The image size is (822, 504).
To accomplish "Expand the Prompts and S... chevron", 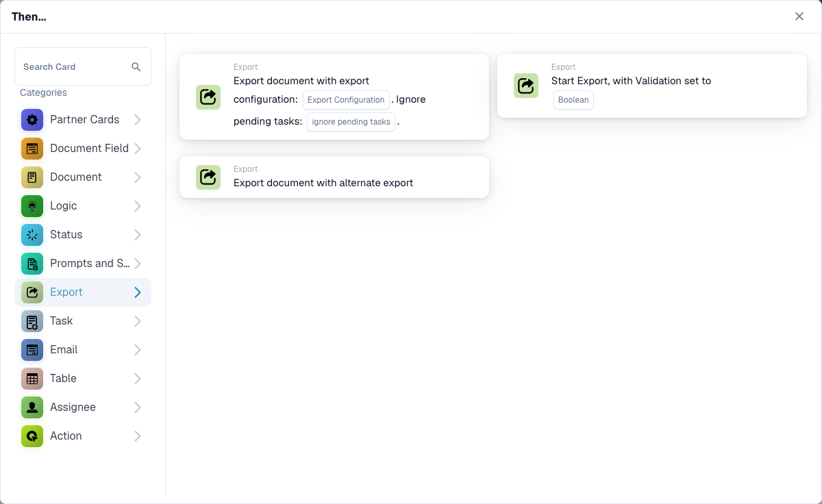I will coord(138,264).
